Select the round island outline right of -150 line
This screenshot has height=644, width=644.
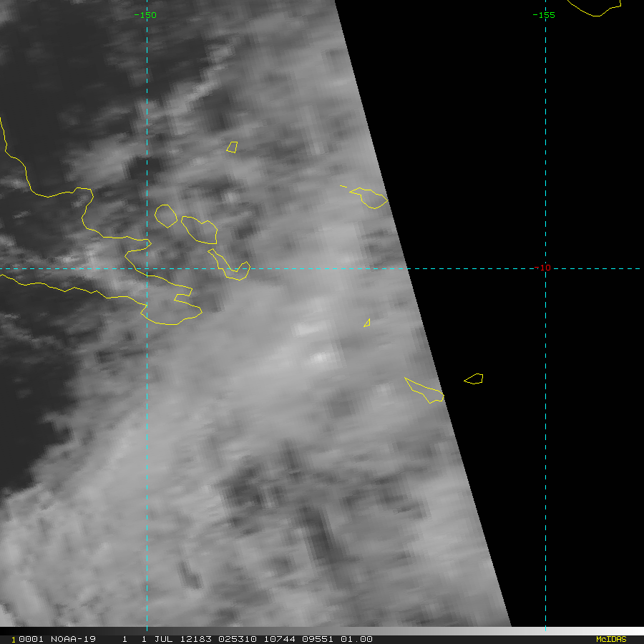coord(166,215)
